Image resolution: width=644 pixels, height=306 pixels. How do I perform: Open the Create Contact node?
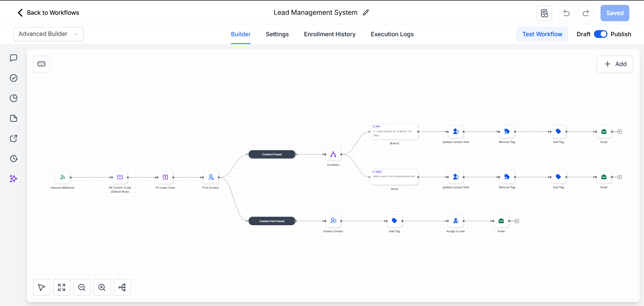pyautogui.click(x=333, y=221)
